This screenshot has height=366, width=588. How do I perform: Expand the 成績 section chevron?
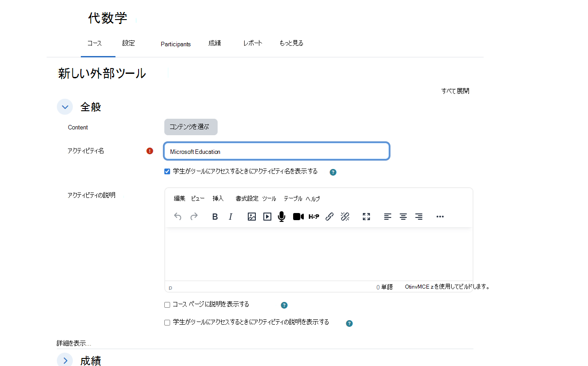[x=65, y=360]
